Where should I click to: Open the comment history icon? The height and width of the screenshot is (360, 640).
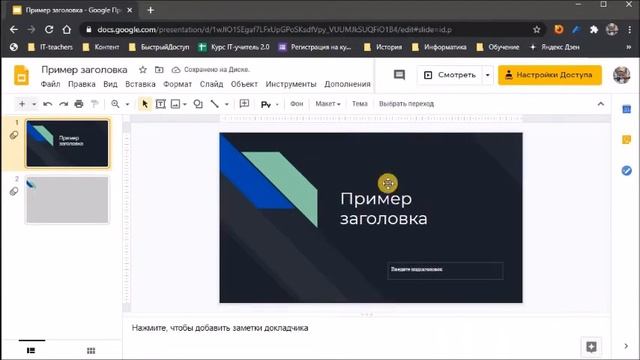pos(399,75)
